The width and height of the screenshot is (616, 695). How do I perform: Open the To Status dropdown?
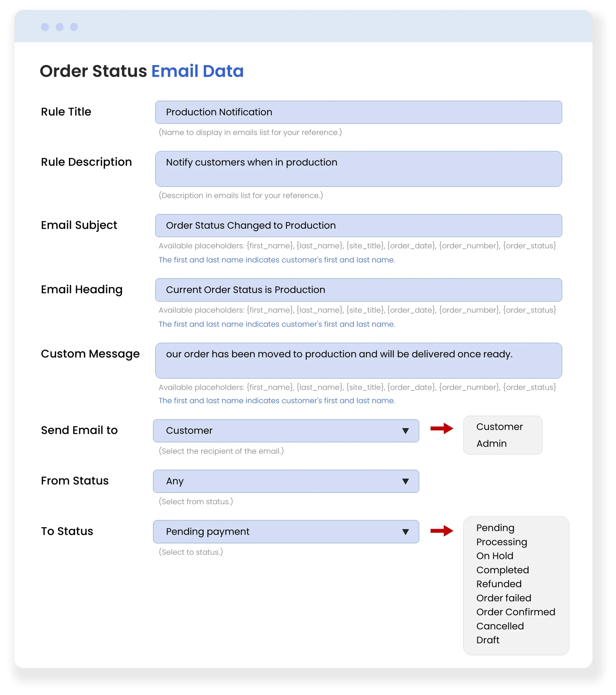[x=286, y=532]
